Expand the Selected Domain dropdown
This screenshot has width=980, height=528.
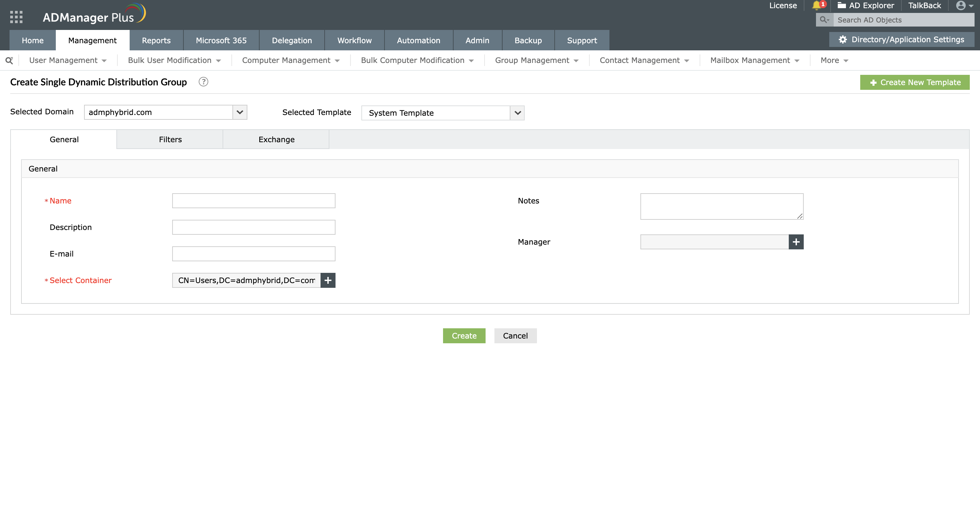240,112
